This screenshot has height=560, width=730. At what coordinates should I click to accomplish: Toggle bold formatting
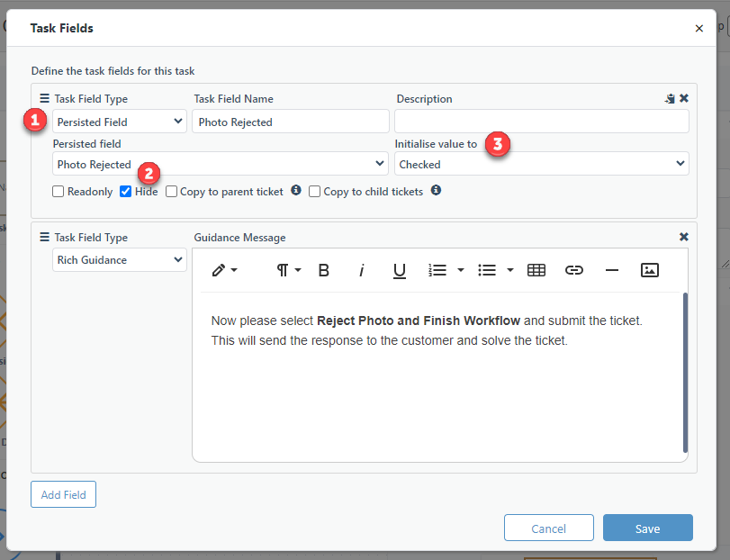pos(323,270)
